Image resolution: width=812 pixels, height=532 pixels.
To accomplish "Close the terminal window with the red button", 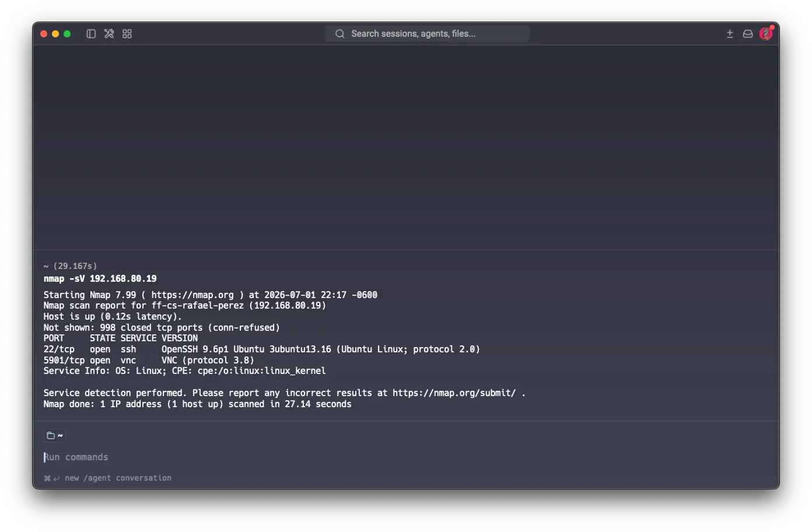I will click(x=44, y=34).
